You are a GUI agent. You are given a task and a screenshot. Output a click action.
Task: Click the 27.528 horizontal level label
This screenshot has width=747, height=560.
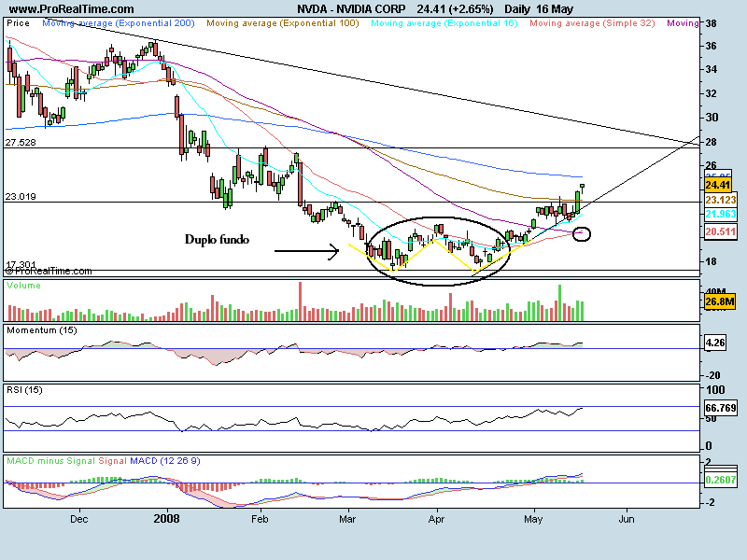tap(21, 142)
